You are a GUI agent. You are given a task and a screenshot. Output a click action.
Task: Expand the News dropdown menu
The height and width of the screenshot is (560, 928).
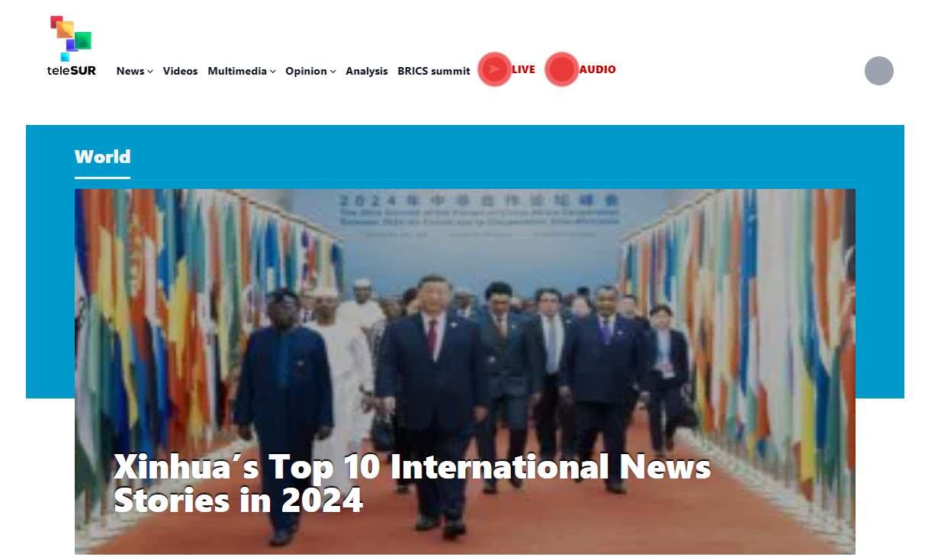(x=135, y=71)
